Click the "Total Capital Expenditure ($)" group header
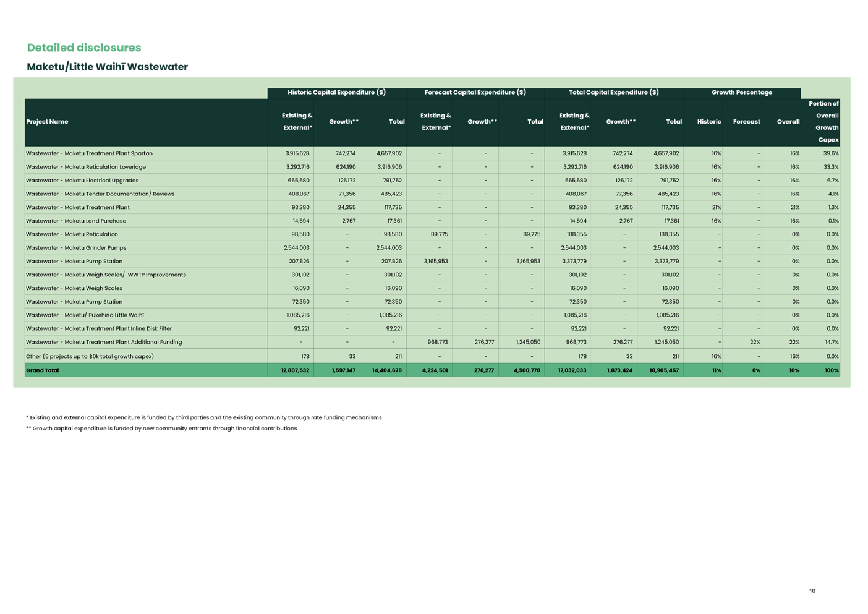868x614 pixels. click(x=613, y=92)
